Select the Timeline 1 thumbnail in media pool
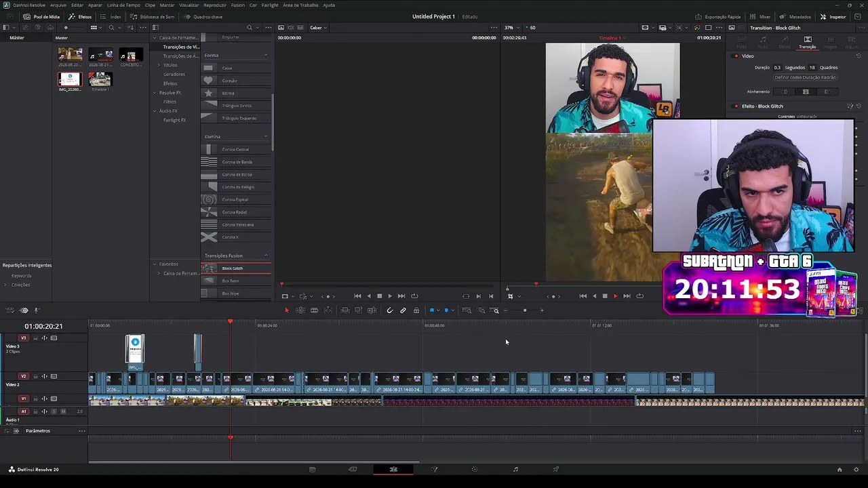This screenshot has width=868, height=488. [x=100, y=81]
